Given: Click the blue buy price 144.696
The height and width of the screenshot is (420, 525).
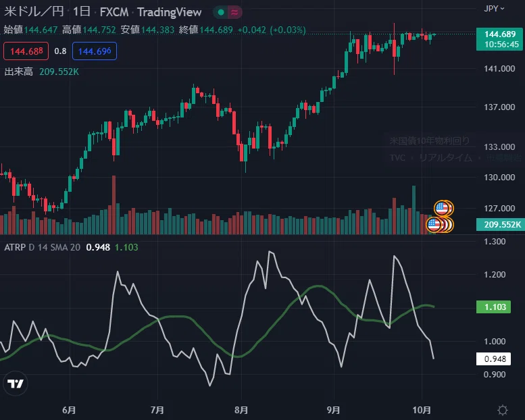Looking at the screenshot, I should point(95,51).
